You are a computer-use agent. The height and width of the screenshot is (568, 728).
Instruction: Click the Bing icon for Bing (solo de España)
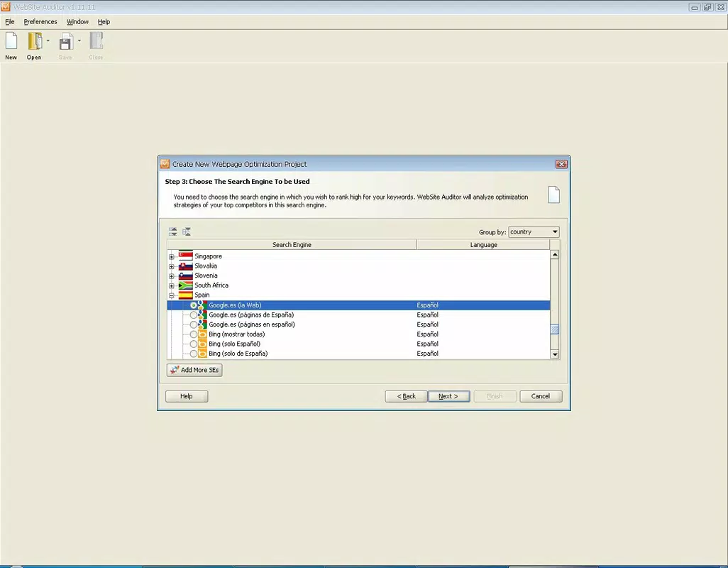(x=202, y=354)
